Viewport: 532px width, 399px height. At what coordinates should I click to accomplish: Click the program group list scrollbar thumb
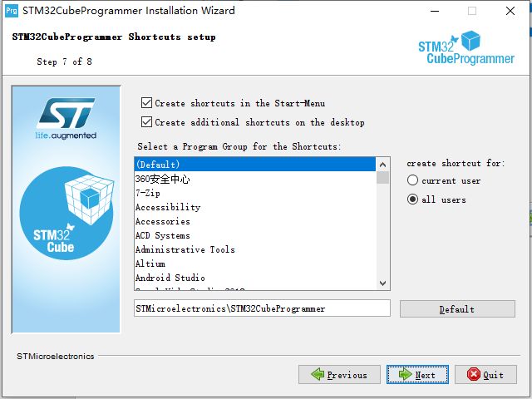pyautogui.click(x=382, y=177)
